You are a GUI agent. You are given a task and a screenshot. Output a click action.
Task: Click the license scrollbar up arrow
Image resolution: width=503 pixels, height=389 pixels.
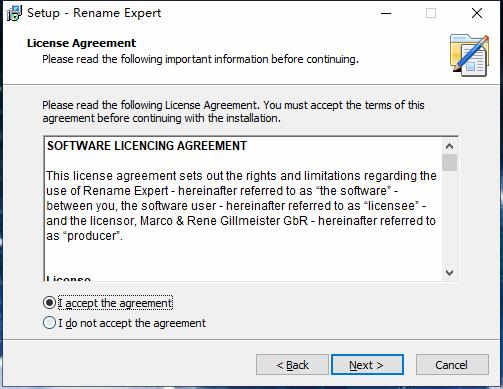point(449,146)
